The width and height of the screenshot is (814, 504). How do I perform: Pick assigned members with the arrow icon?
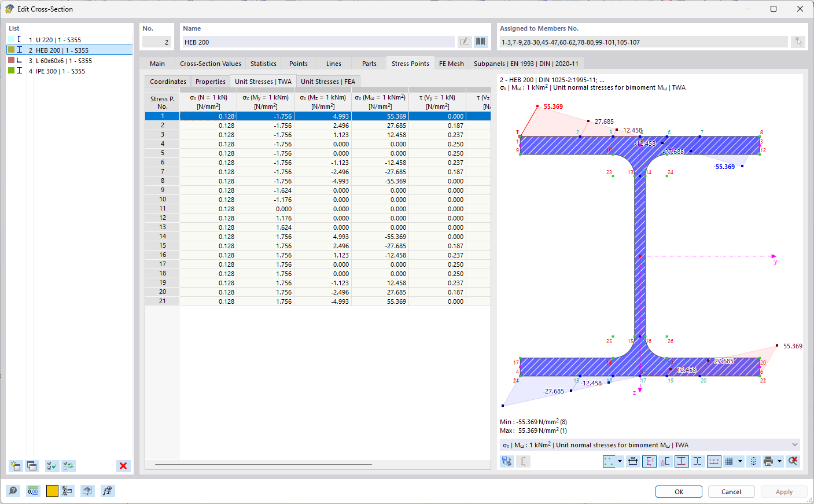pyautogui.click(x=797, y=41)
